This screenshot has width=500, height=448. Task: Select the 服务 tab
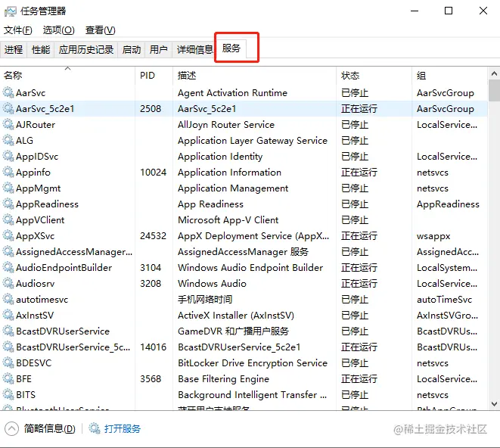click(x=231, y=48)
